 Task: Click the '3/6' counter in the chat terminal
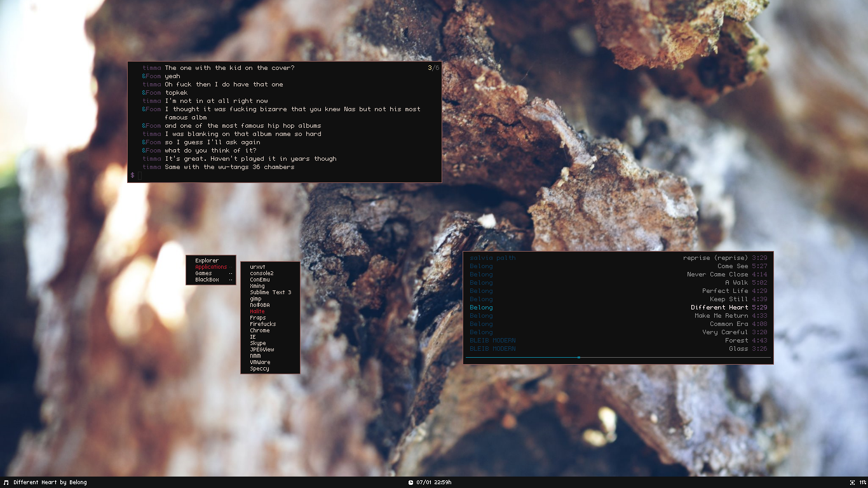click(433, 67)
